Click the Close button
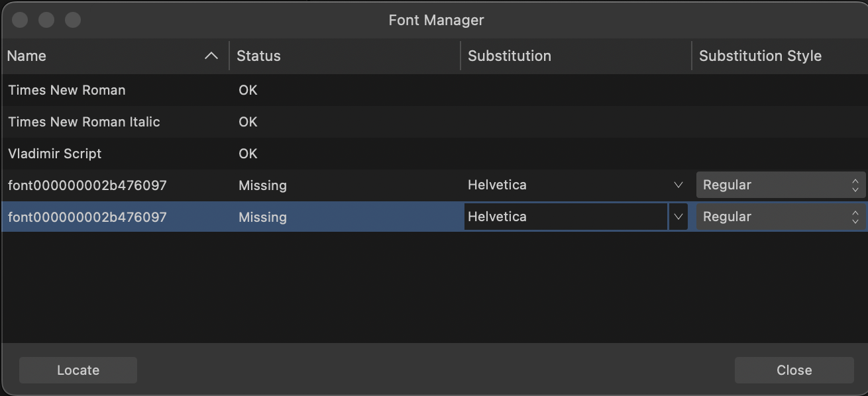 tap(794, 370)
